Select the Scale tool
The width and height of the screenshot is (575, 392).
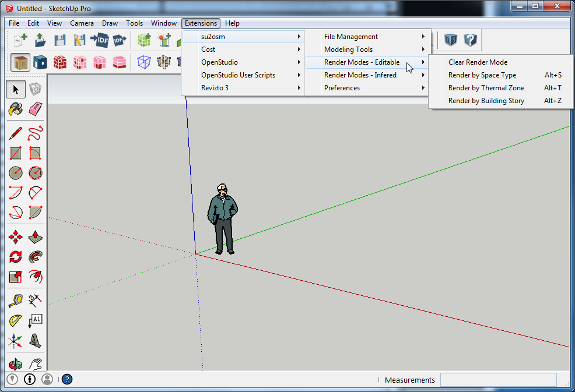click(16, 277)
